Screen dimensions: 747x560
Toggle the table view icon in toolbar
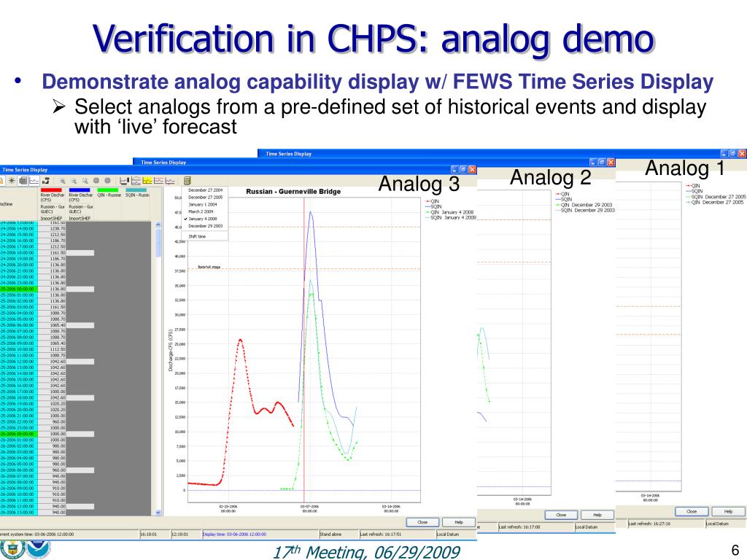tap(23, 181)
